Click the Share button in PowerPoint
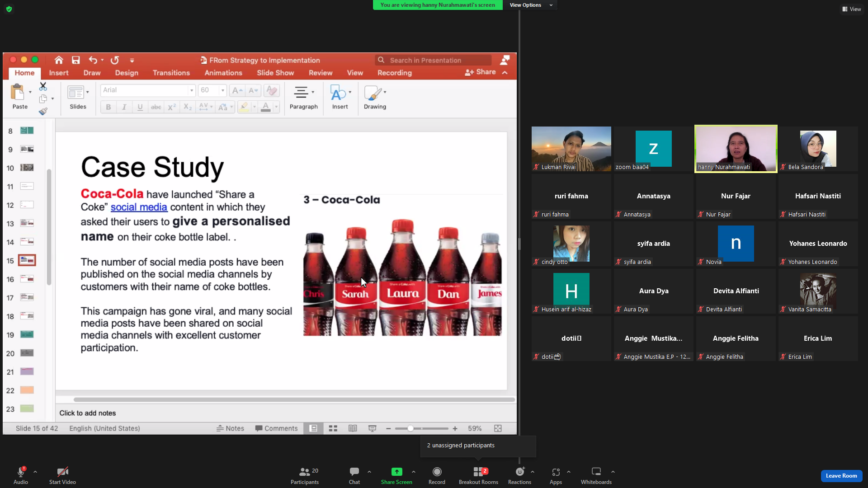The image size is (868, 488). (x=480, y=72)
